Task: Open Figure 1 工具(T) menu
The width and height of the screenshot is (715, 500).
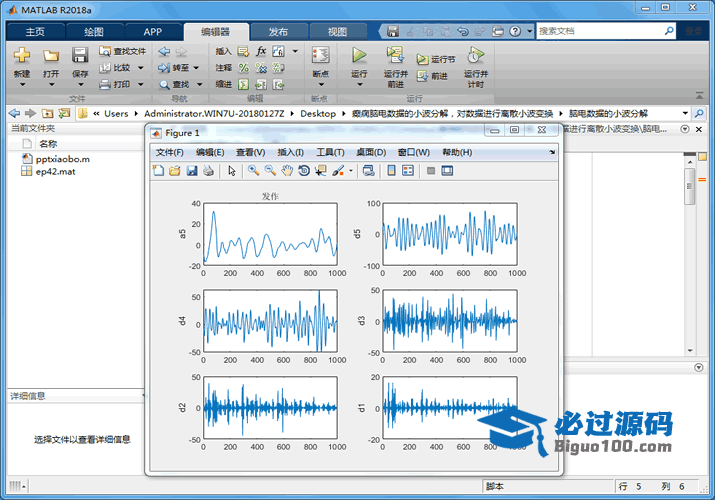Action: tap(330, 152)
